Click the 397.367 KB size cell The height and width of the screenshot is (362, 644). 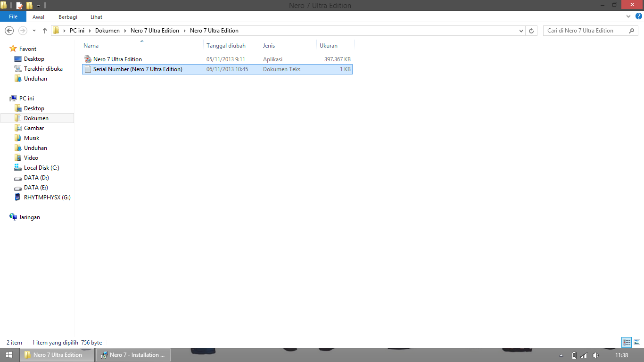(338, 59)
